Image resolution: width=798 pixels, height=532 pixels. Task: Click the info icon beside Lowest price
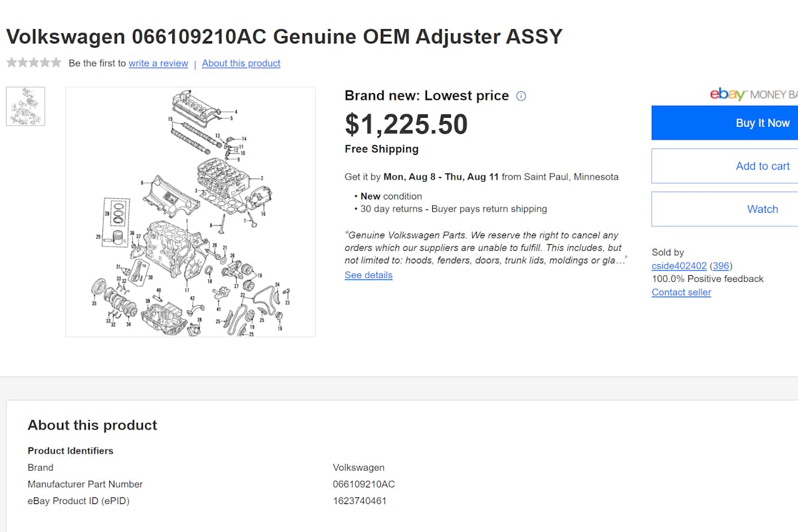[521, 96]
